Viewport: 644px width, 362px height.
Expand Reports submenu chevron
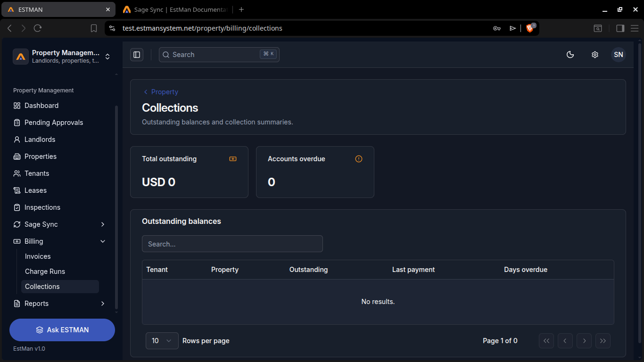[x=103, y=304]
